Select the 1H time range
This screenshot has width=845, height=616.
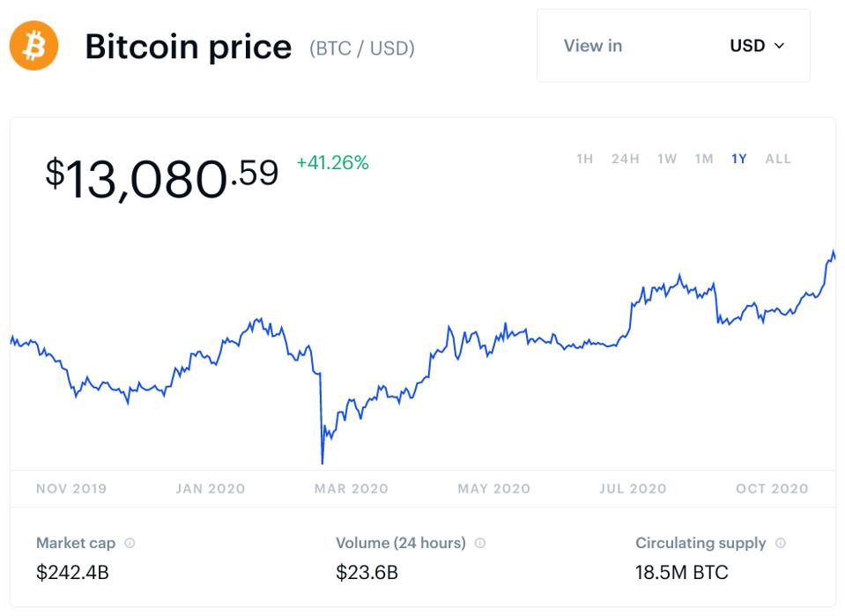point(586,160)
